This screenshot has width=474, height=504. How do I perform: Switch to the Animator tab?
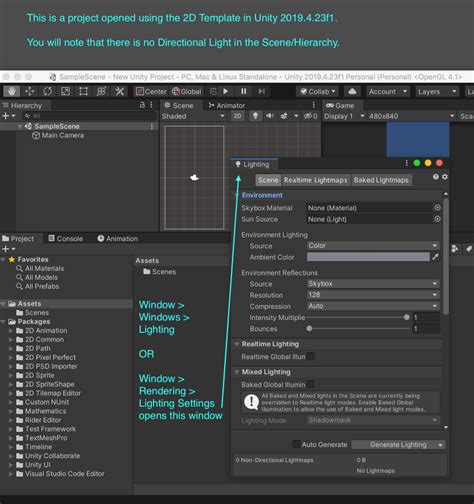(x=227, y=105)
